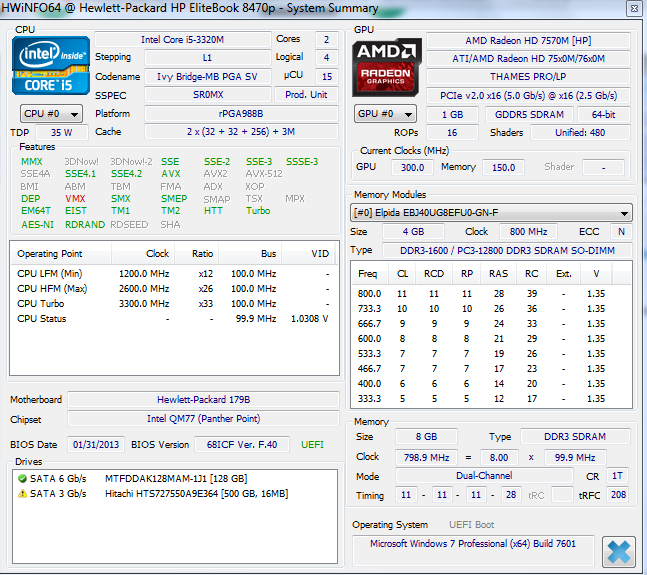Select the MTFDDAK128MAM-1J1 drive entry
647x575 pixels.
point(176,478)
